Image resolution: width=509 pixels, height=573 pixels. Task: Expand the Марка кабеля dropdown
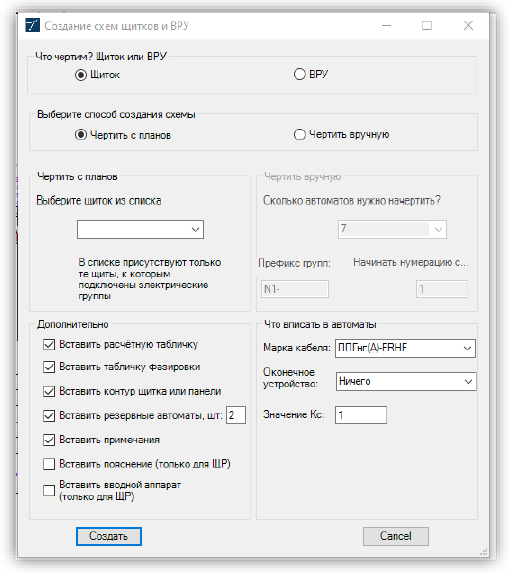pyautogui.click(x=405, y=348)
